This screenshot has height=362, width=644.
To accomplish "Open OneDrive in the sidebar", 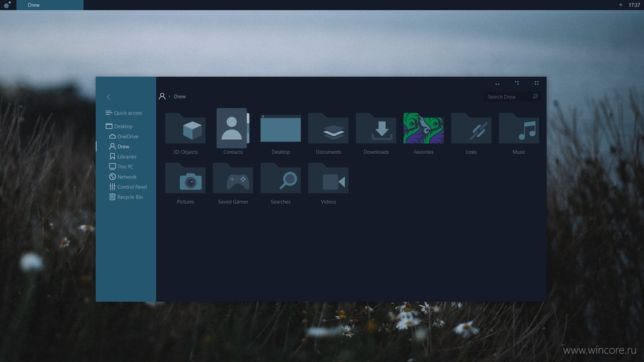I will click(x=123, y=136).
